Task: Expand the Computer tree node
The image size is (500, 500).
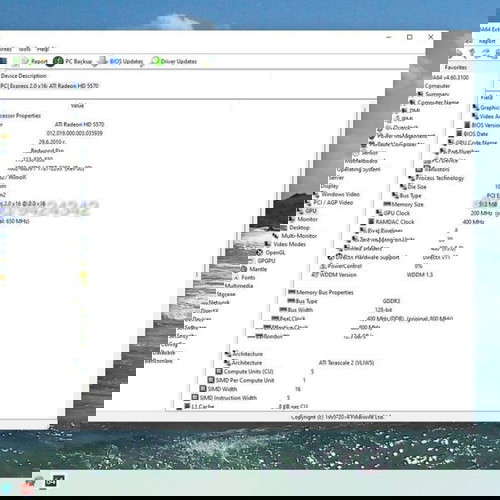Action: click(x=437, y=86)
